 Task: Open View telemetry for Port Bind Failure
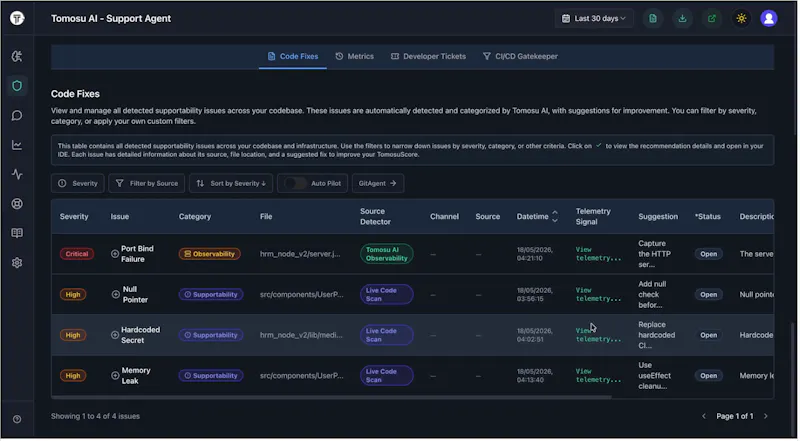tap(598, 254)
